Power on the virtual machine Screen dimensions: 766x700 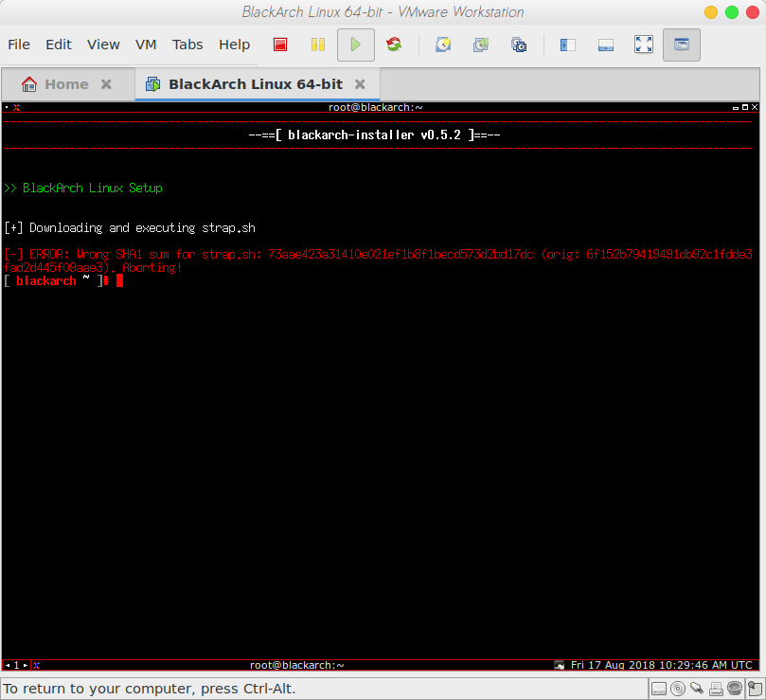click(355, 45)
